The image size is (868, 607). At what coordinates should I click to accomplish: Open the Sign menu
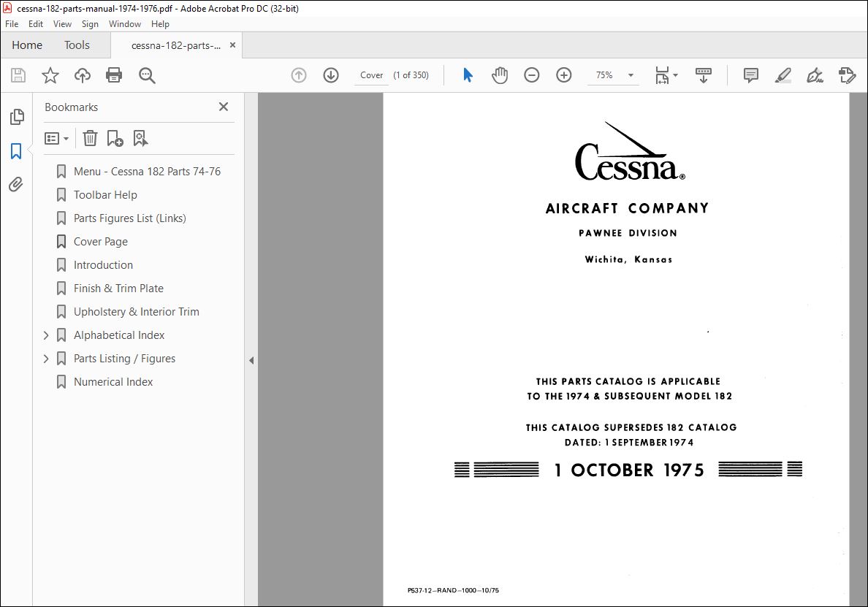[90, 24]
